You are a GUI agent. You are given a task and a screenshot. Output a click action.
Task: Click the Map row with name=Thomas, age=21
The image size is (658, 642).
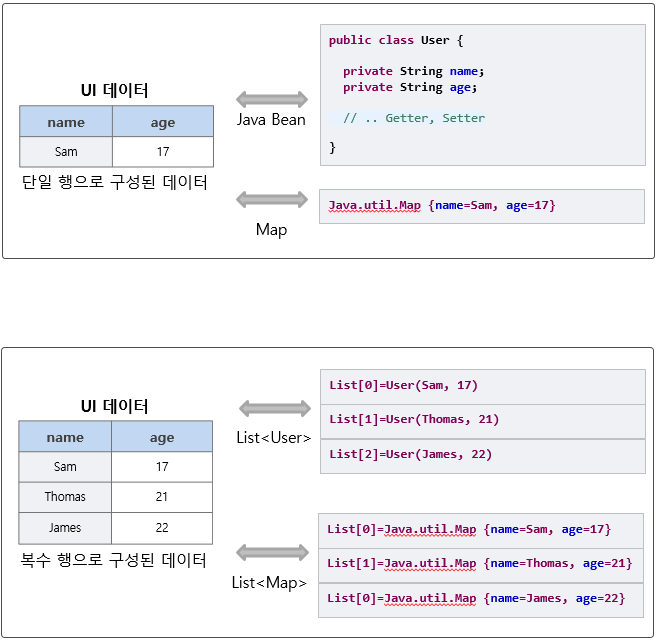coord(479,564)
